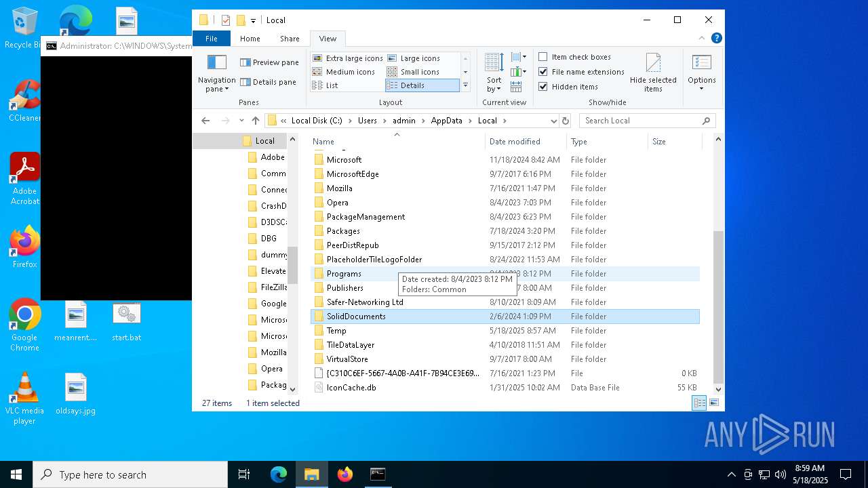Open Task View on the taskbar
The height and width of the screenshot is (488, 868).
pyautogui.click(x=244, y=474)
